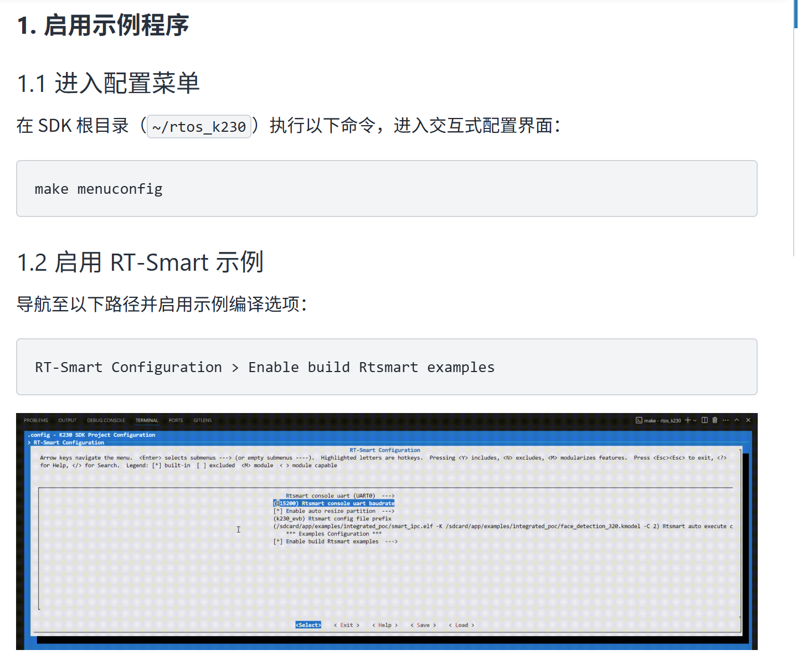Switch to the DEBUG CONSOLE tab
Image resolution: width=812 pixels, height=655 pixels.
coord(106,421)
